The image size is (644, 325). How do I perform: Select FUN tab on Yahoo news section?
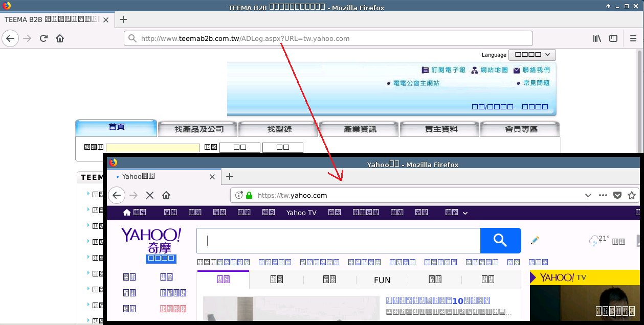pos(382,280)
